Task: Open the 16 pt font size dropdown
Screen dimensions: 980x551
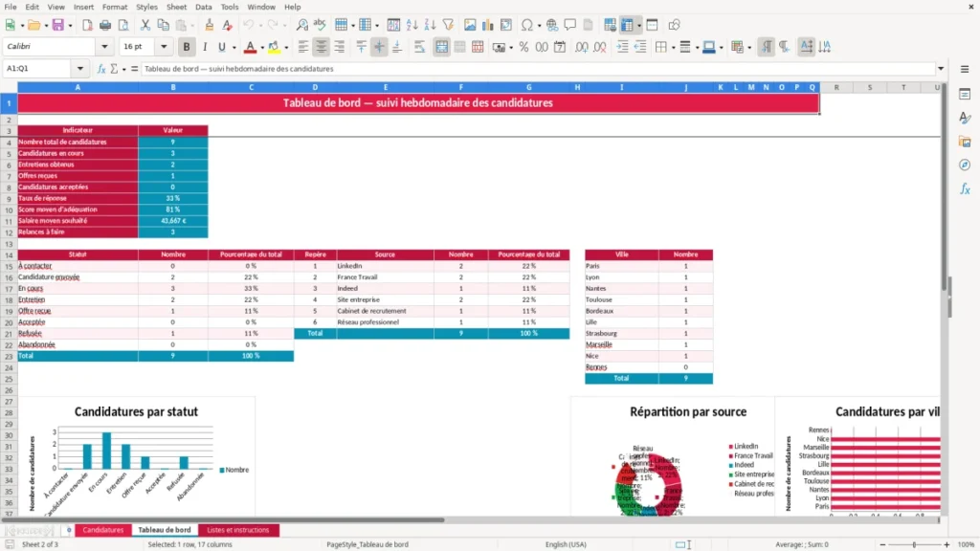Action: pyautogui.click(x=164, y=46)
